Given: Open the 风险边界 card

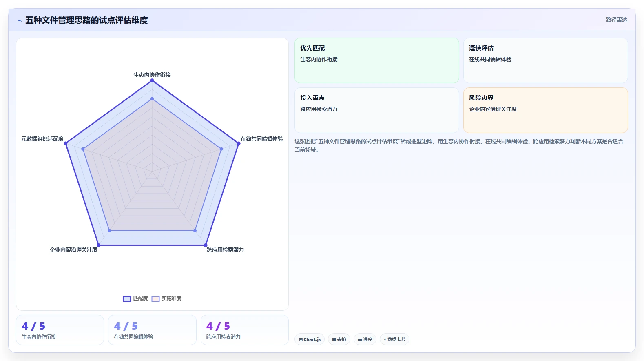Looking at the screenshot, I should pyautogui.click(x=545, y=110).
